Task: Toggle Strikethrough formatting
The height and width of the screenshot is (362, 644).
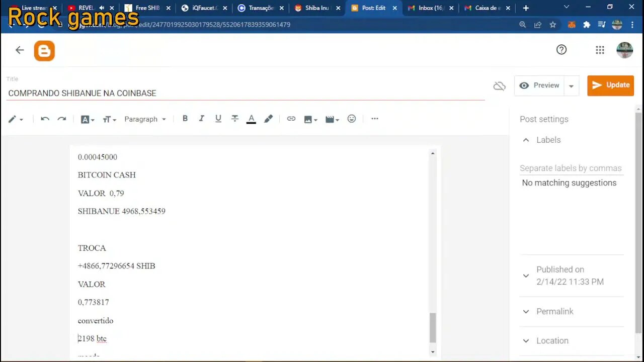Action: point(234,119)
